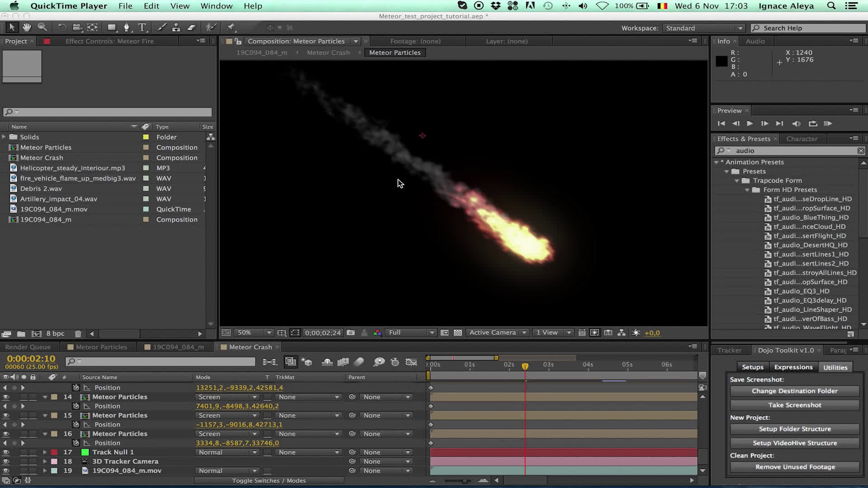Viewport: 868px width, 488px height.
Task: Toggle visibility of 3D Tracker Camera layer
Action: coord(6,461)
